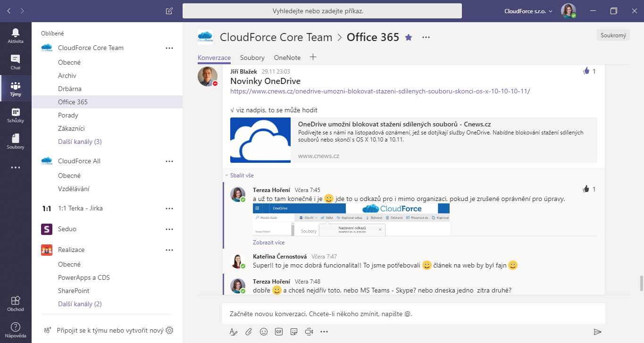Click Jiří Blažek's avatar on the post

pos(208,76)
